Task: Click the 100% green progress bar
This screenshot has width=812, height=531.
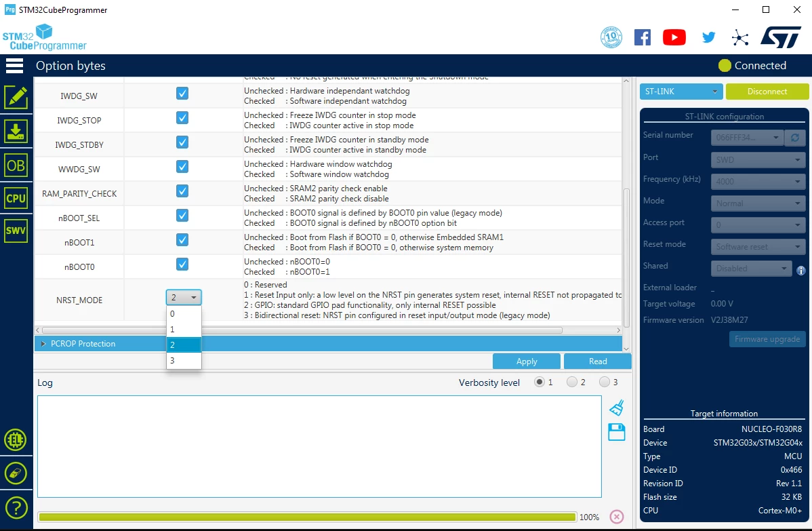Action: (x=307, y=517)
